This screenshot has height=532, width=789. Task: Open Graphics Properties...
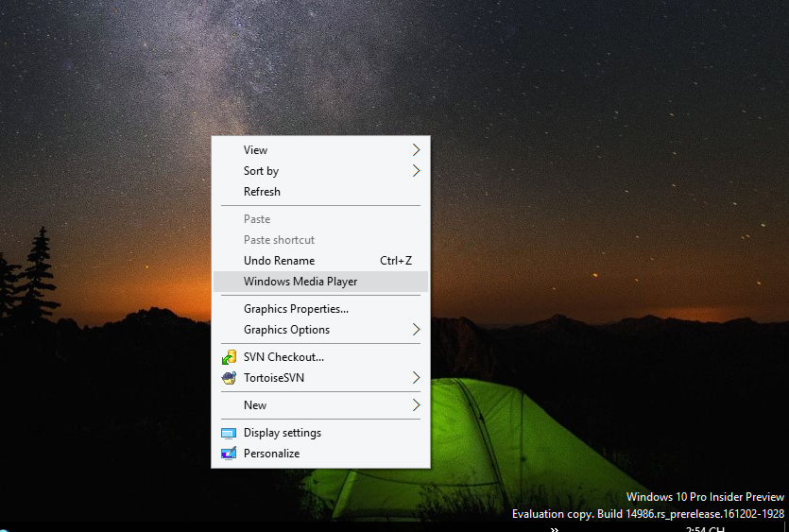(x=320, y=309)
